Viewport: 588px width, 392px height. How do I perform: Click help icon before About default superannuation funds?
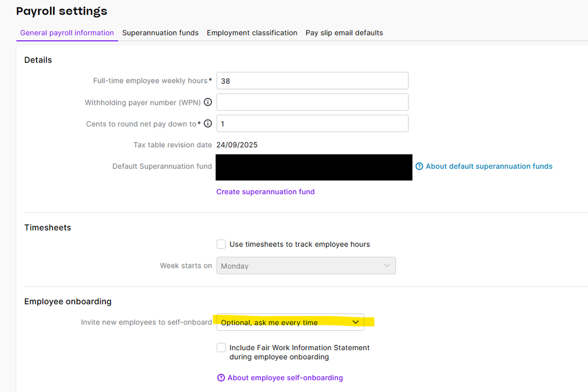(419, 167)
